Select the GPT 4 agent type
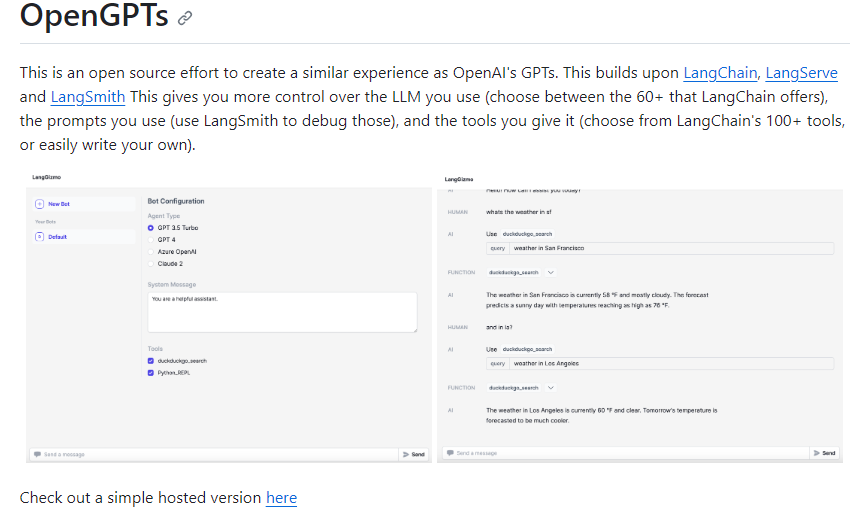This screenshot has width=866, height=523. (x=151, y=240)
